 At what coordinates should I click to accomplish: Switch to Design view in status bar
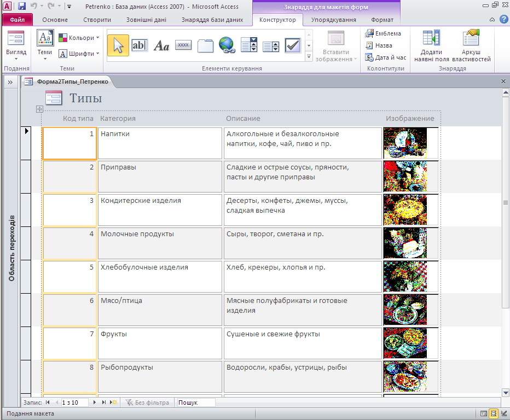coord(503,413)
